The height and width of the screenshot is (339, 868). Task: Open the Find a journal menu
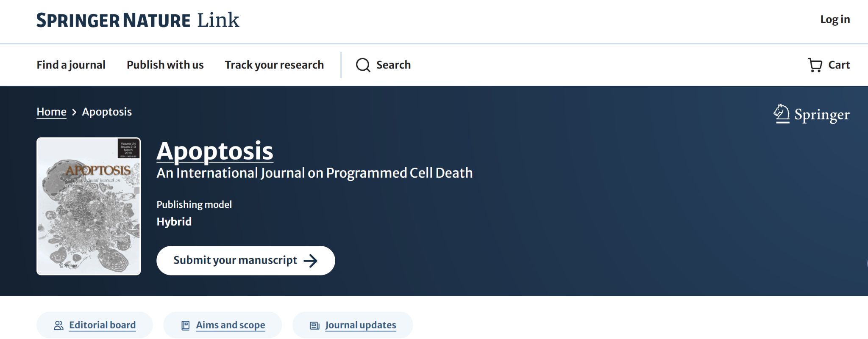pos(71,65)
